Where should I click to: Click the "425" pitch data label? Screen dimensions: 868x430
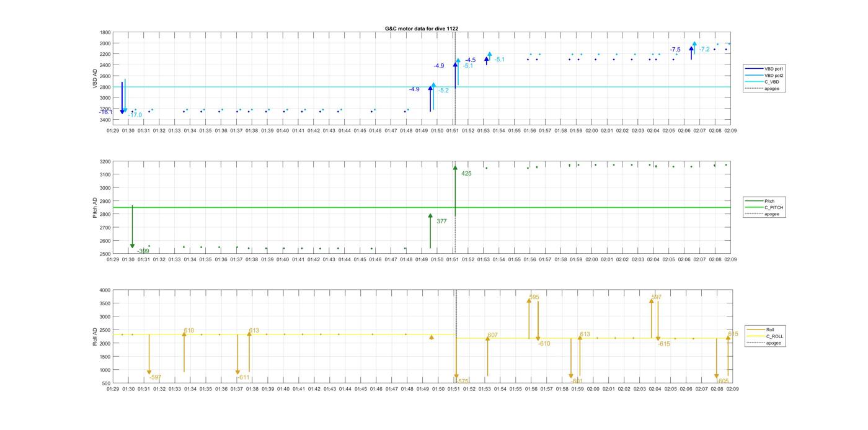[x=466, y=174]
